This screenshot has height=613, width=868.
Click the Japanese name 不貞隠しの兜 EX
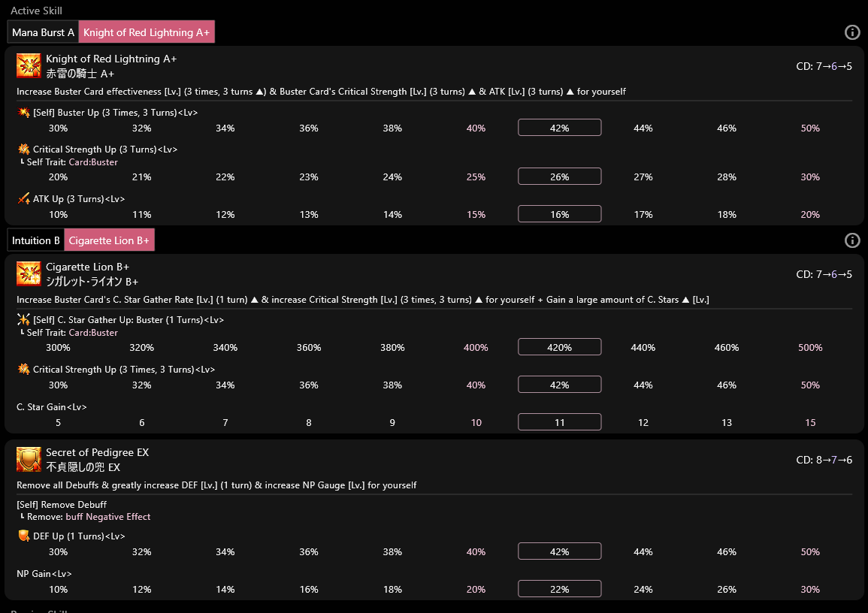[83, 467]
